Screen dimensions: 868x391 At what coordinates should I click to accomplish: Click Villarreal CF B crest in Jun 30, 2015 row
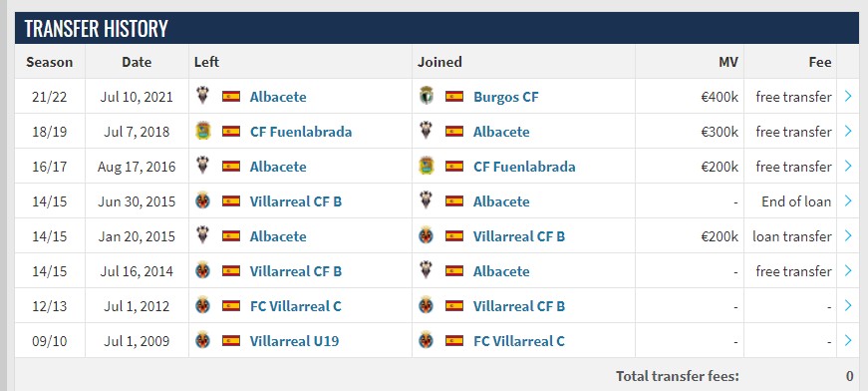coord(202,201)
